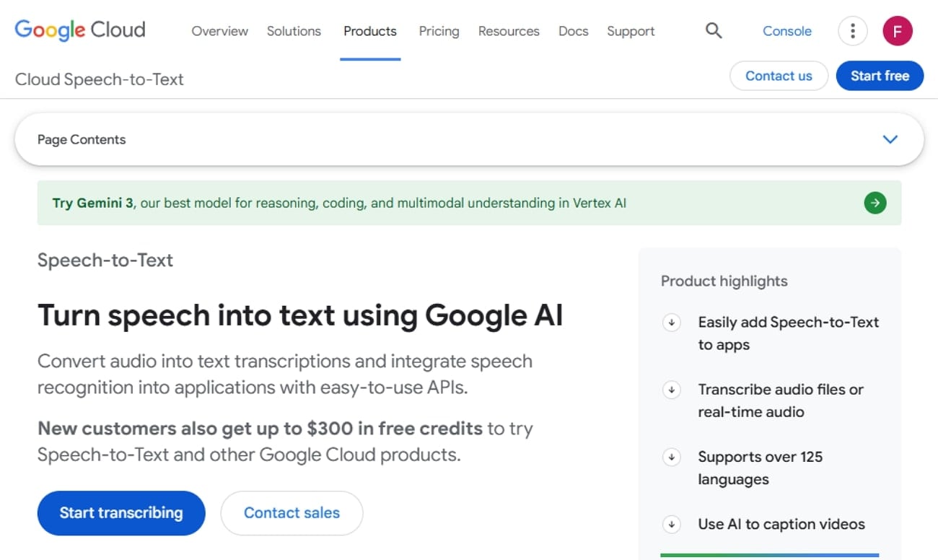Open the Support navigation item
The width and height of the screenshot is (938, 560).
pos(630,31)
